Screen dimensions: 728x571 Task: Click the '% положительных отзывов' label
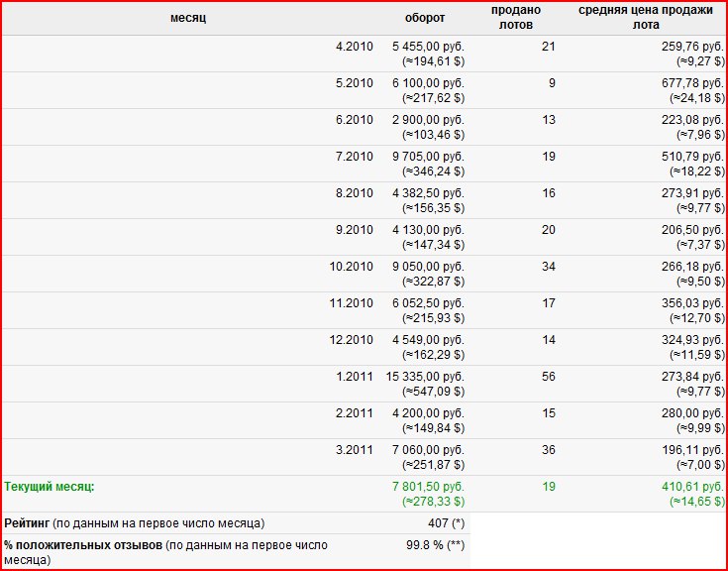coord(83,545)
